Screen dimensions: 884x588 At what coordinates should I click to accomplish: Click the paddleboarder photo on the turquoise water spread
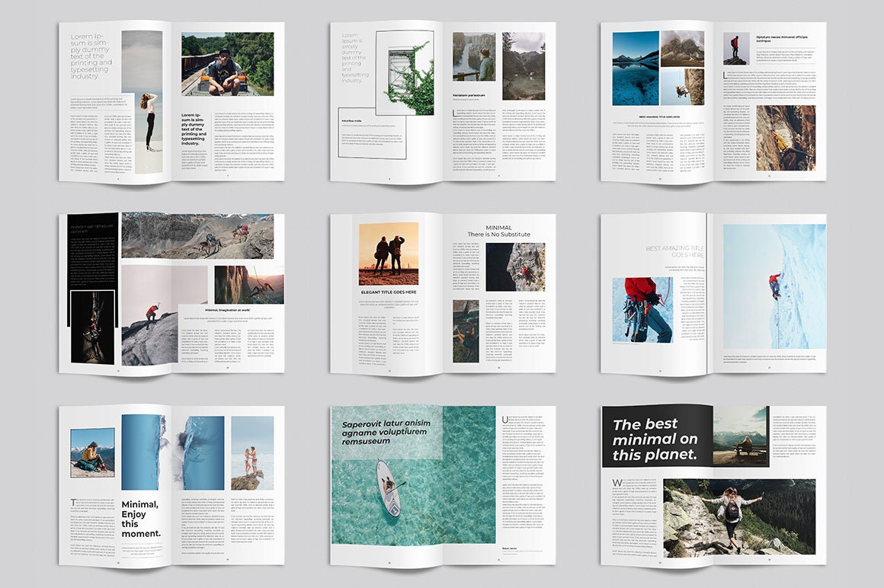tap(389, 487)
